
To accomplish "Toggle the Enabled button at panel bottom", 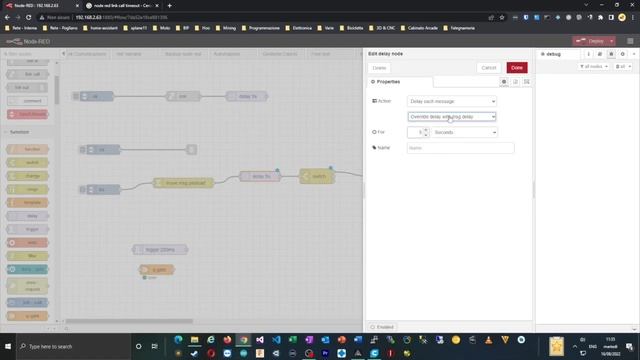I will coord(382,327).
